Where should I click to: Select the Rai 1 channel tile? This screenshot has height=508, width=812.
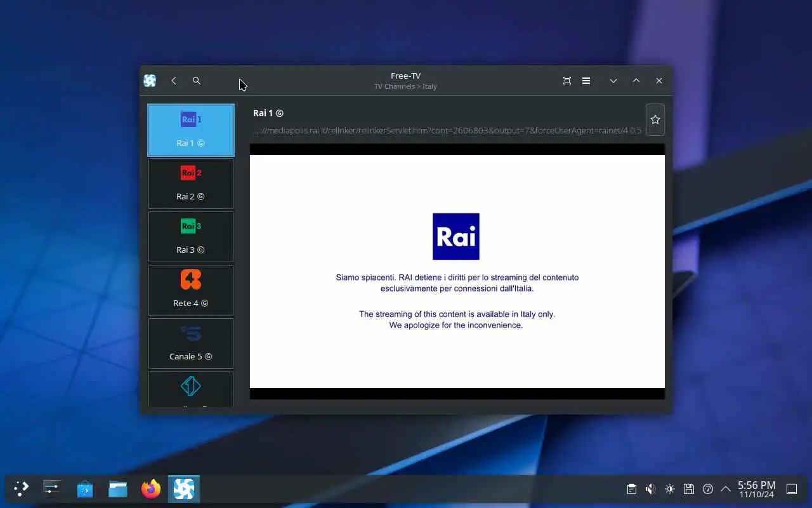[x=191, y=130]
